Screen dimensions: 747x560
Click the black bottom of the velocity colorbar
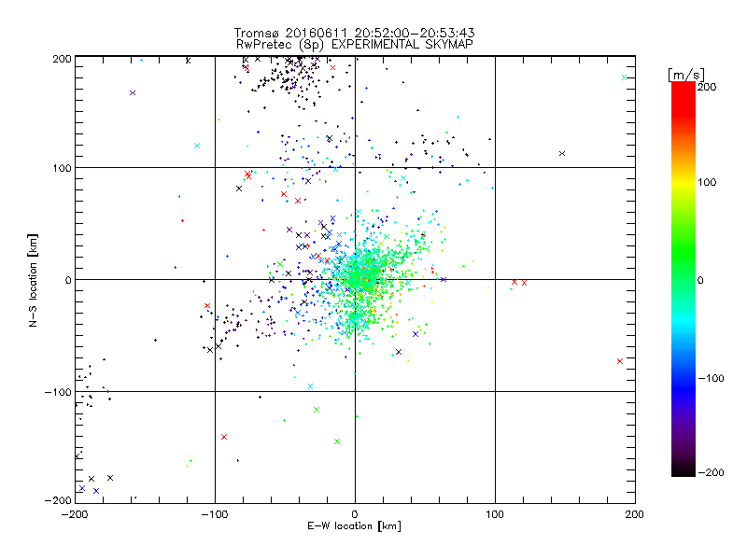pyautogui.click(x=684, y=469)
